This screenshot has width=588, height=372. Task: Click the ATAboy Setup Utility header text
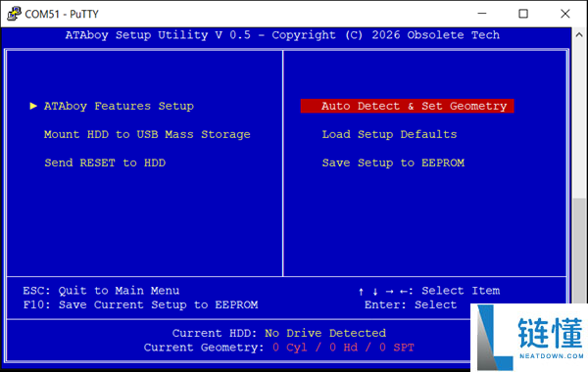pyautogui.click(x=282, y=35)
